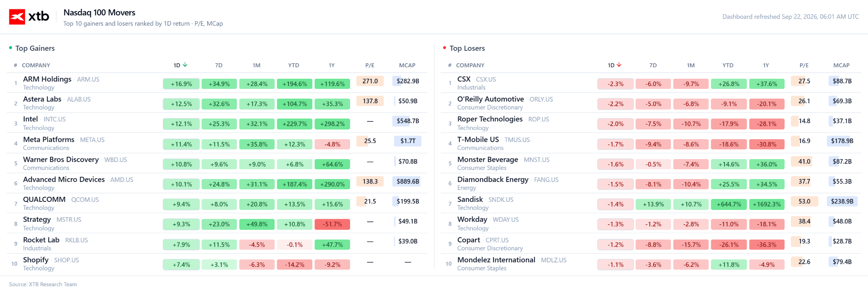Click the Top Gainers section title
Viewport: 868px width, 292px height.
tap(35, 48)
